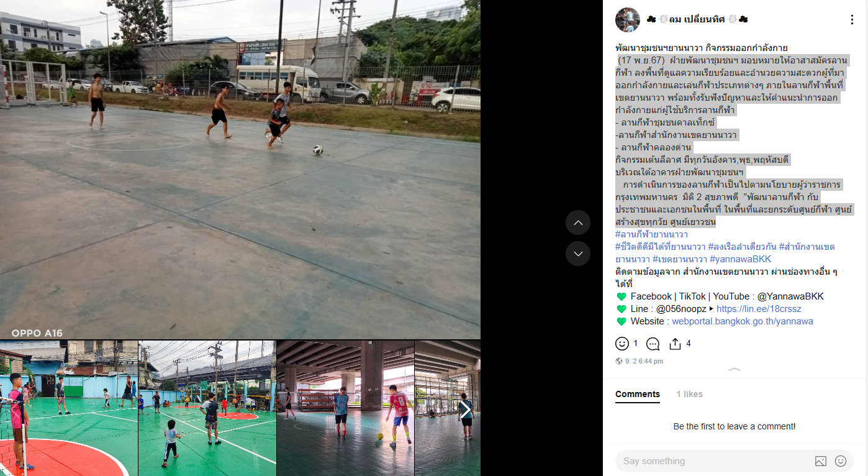This screenshot has width=868, height=476.
Task: Go to the previous post with up arrow
Action: pyautogui.click(x=578, y=222)
